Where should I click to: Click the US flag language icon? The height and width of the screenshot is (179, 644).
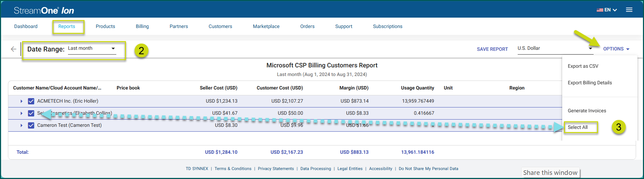600,10
